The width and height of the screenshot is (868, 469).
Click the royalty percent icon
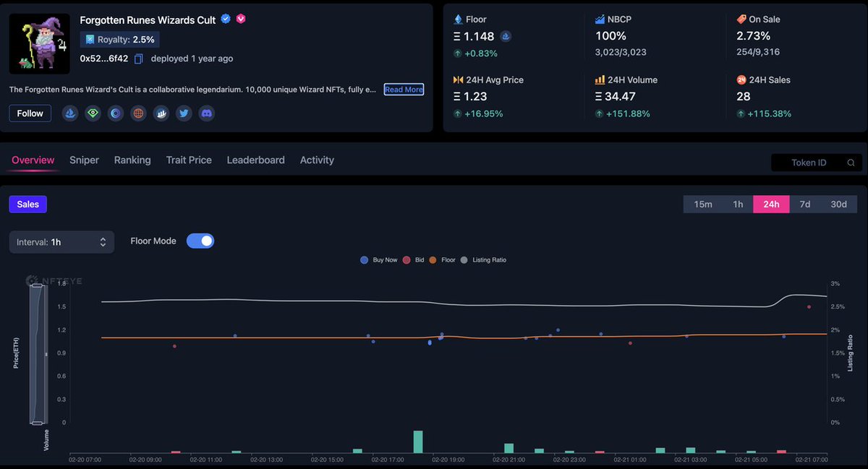point(90,40)
